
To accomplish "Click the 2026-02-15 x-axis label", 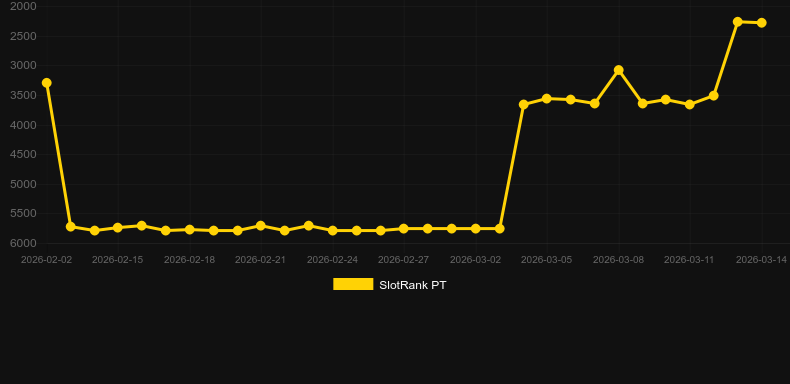I will coord(117,260).
